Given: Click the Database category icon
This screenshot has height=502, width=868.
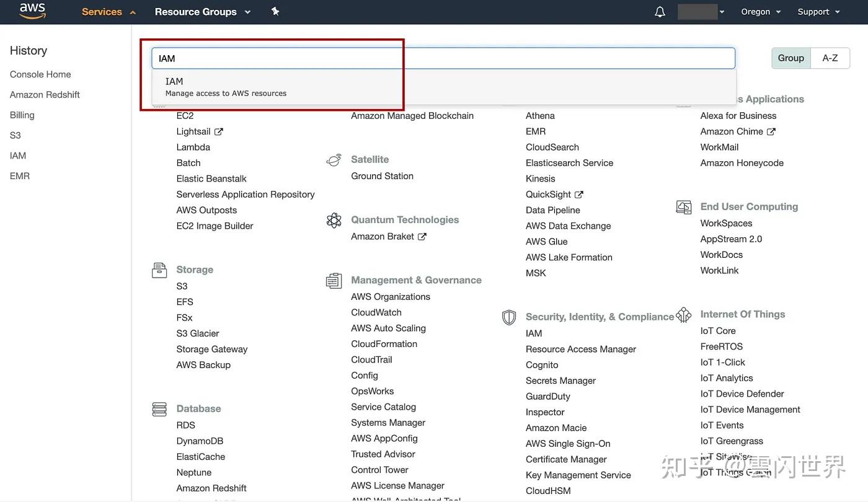Looking at the screenshot, I should coord(159,408).
